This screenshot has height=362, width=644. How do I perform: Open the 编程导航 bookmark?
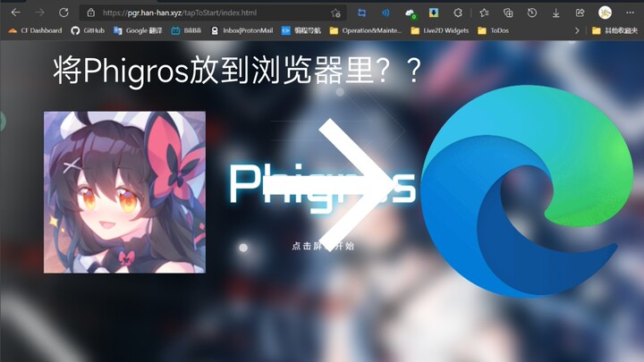pyautogui.click(x=301, y=30)
